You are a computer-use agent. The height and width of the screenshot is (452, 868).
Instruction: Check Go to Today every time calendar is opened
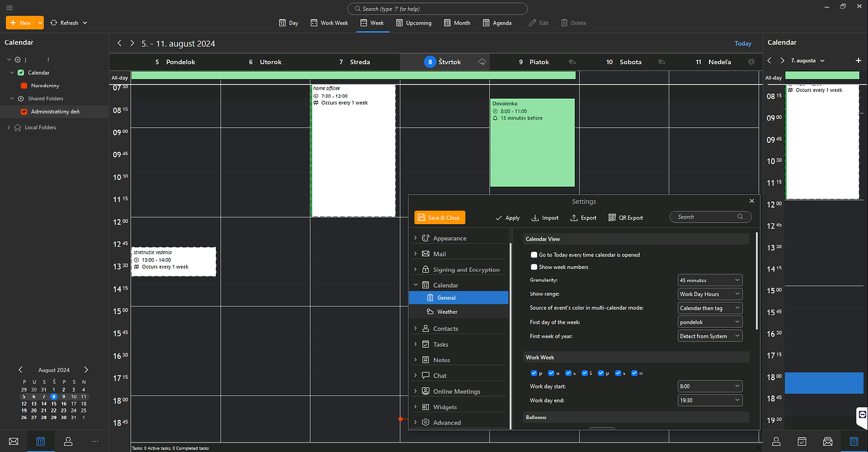point(534,255)
